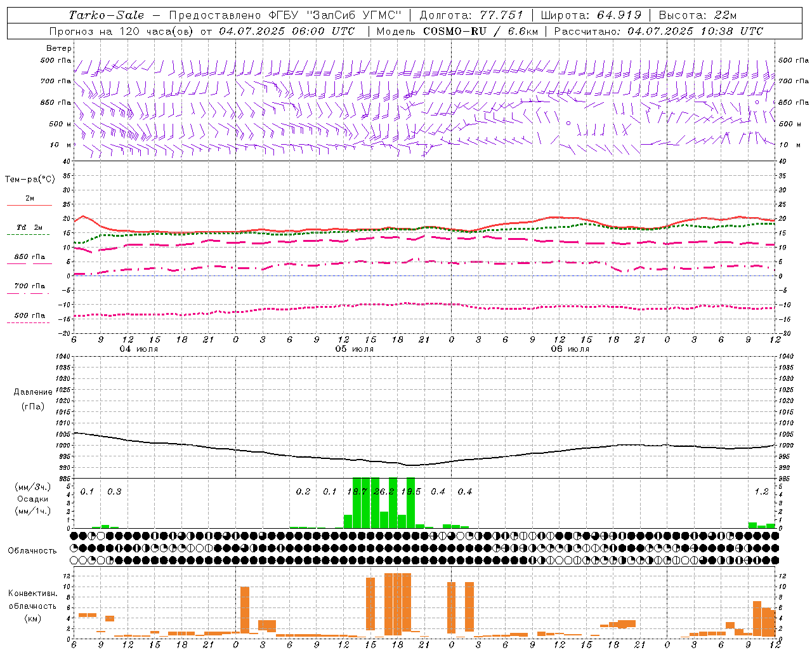Screen dimensions: 812x650
Task: Click the Осадки precipitation panel label
Action: pyautogui.click(x=33, y=499)
